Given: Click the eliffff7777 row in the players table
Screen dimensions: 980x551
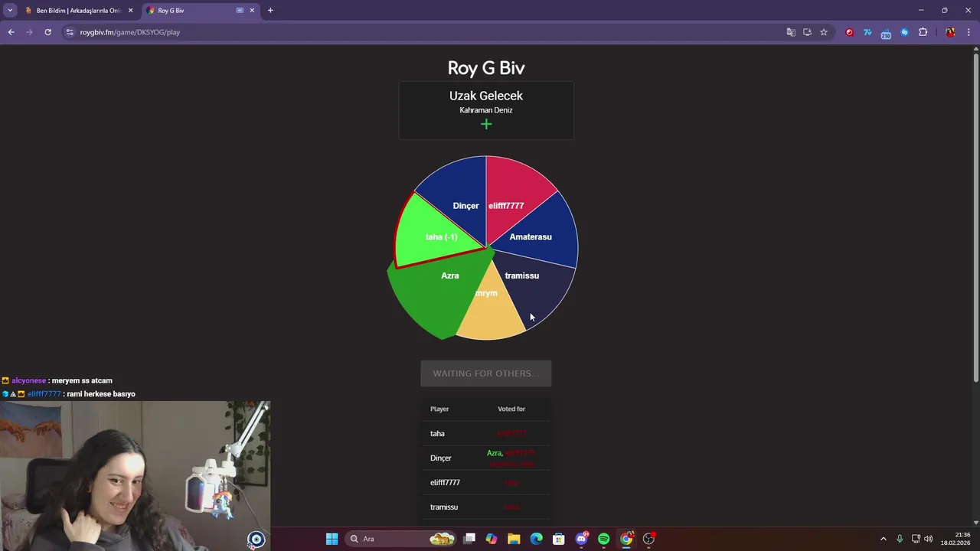Looking at the screenshot, I should coord(486,482).
